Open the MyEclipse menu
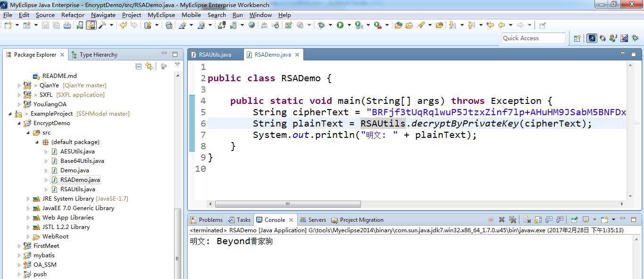Viewport: 644px width, 279px height. (x=161, y=15)
